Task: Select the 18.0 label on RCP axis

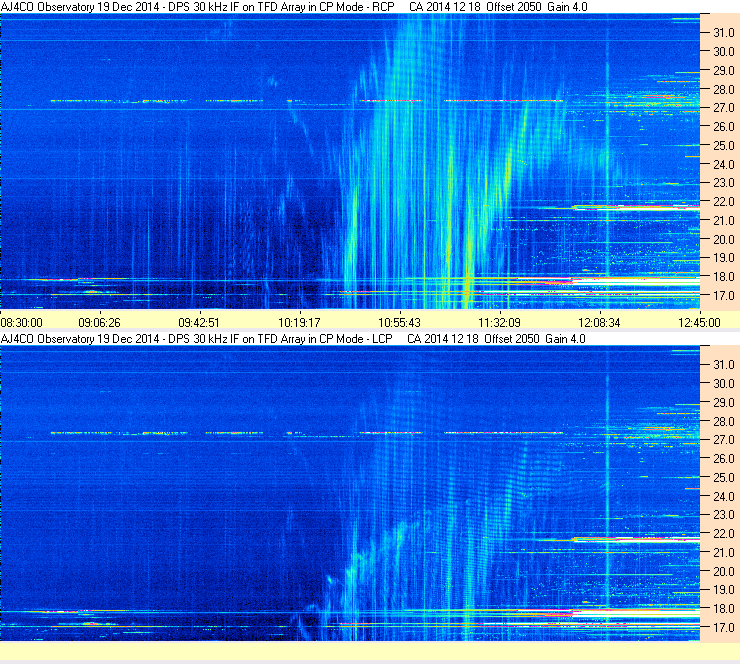Action: click(x=724, y=277)
